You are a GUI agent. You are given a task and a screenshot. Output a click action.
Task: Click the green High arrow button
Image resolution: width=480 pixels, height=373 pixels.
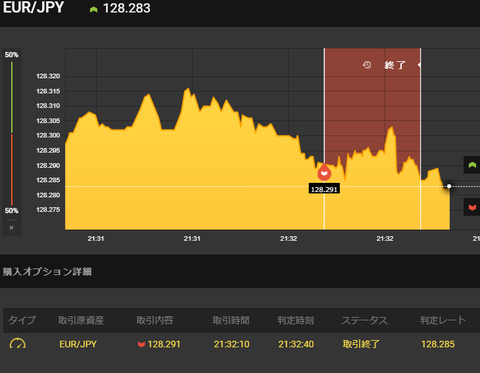point(472,165)
